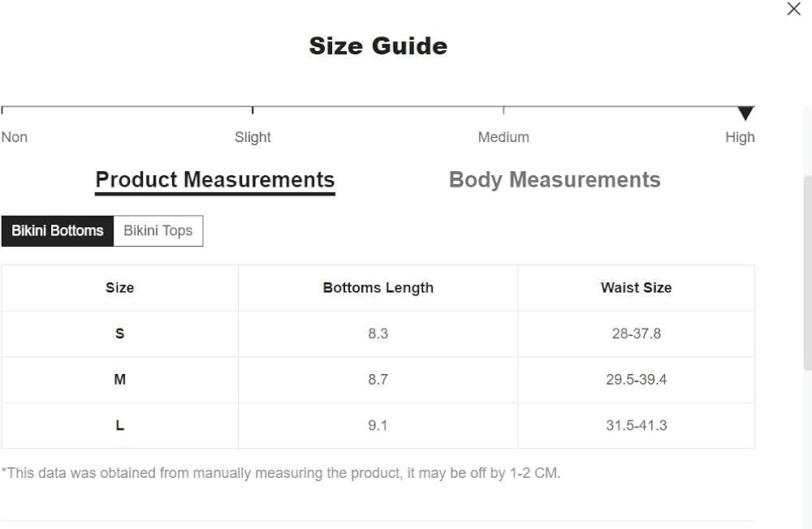Click the Non stretch label

pos(15,137)
